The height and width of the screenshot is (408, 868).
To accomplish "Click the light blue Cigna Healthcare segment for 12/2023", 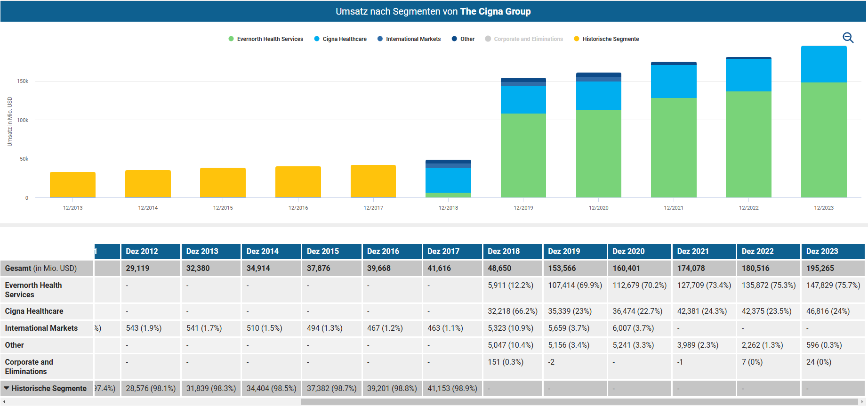I will click(x=824, y=65).
